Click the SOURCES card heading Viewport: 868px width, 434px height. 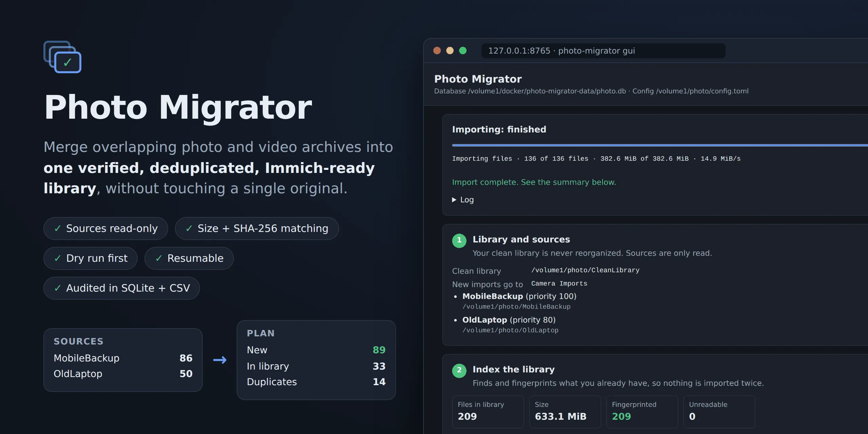pyautogui.click(x=78, y=341)
